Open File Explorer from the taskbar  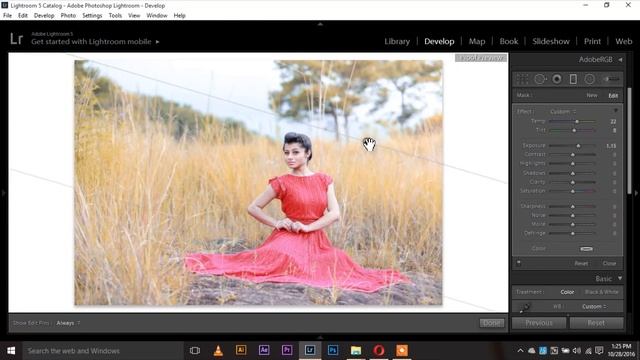[356, 350]
